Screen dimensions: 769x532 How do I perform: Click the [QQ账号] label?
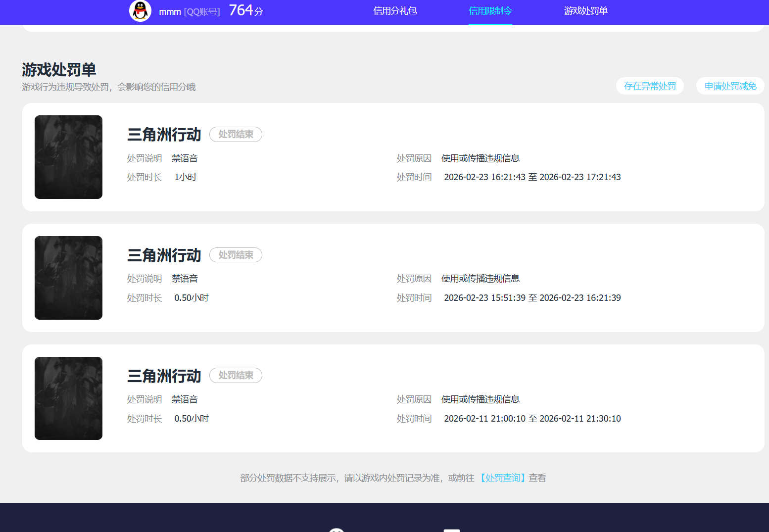202,12
